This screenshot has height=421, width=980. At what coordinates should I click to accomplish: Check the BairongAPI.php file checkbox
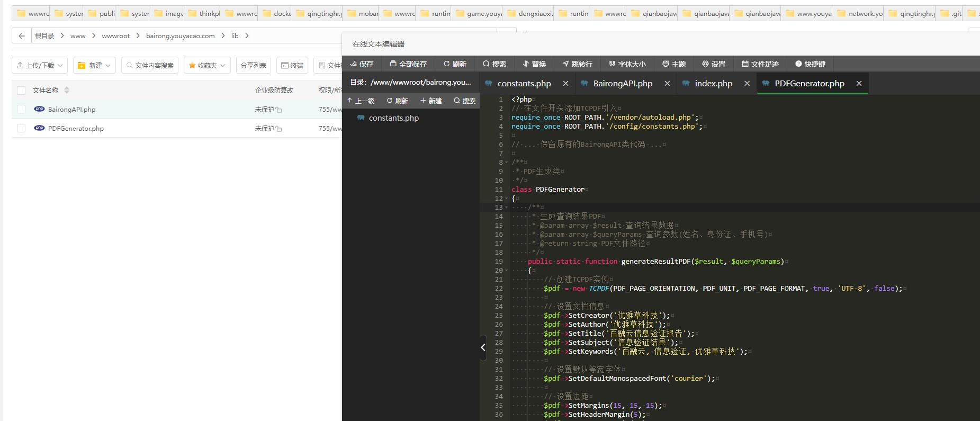[21, 109]
